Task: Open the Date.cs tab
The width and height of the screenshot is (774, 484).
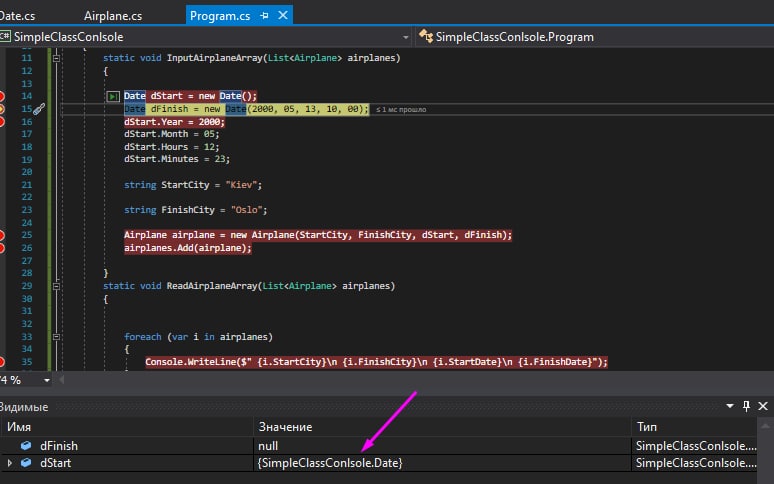Action: (x=18, y=16)
